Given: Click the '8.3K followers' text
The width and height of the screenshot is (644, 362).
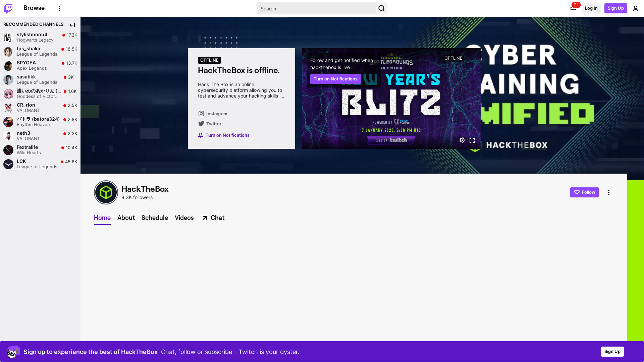Looking at the screenshot, I should pyautogui.click(x=137, y=197).
